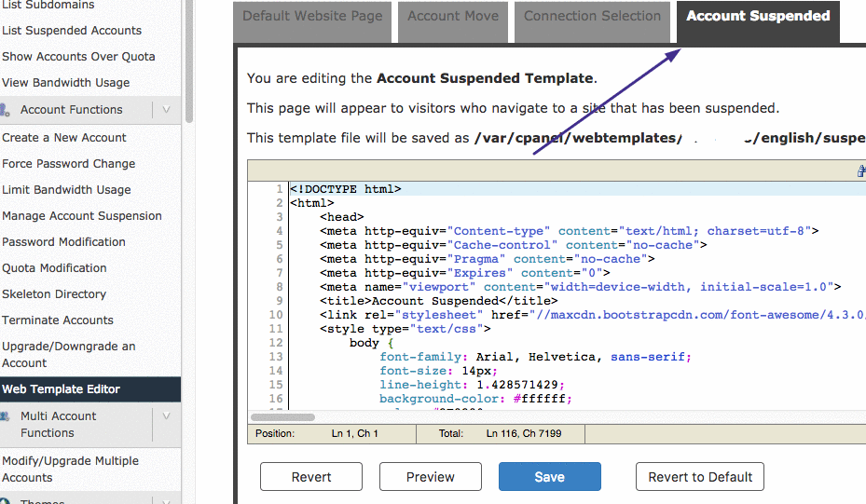Collapse the Multi Account Functions section

pos(166,416)
